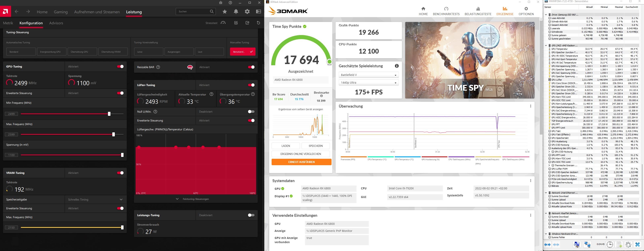
Task: Open the notifications bell icon
Action: [236, 11]
